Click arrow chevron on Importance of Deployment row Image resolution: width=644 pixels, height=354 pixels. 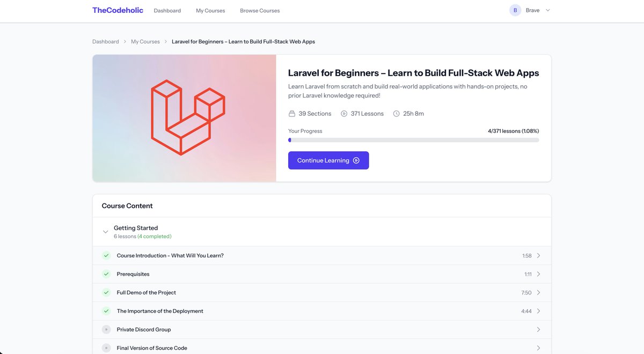tap(538, 311)
